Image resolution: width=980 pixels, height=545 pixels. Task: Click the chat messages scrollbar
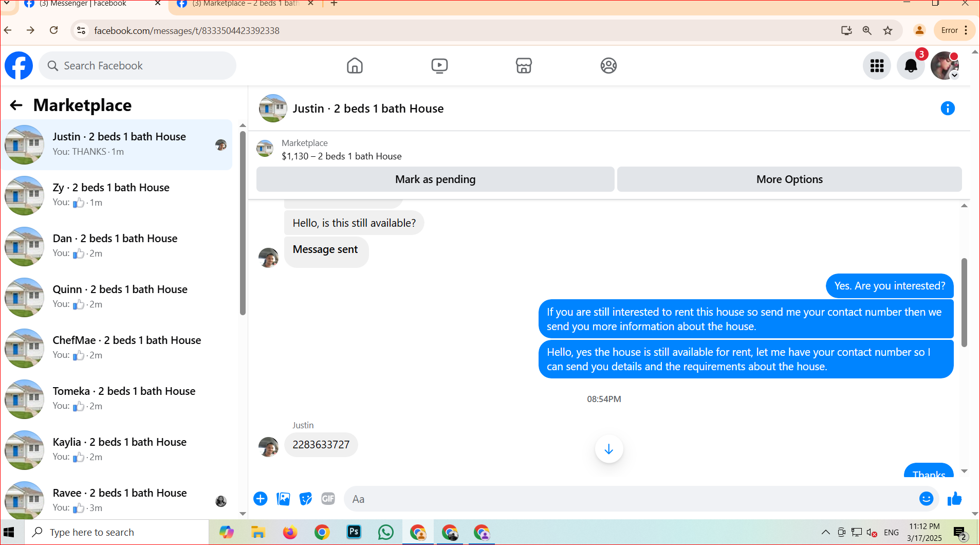(964, 302)
